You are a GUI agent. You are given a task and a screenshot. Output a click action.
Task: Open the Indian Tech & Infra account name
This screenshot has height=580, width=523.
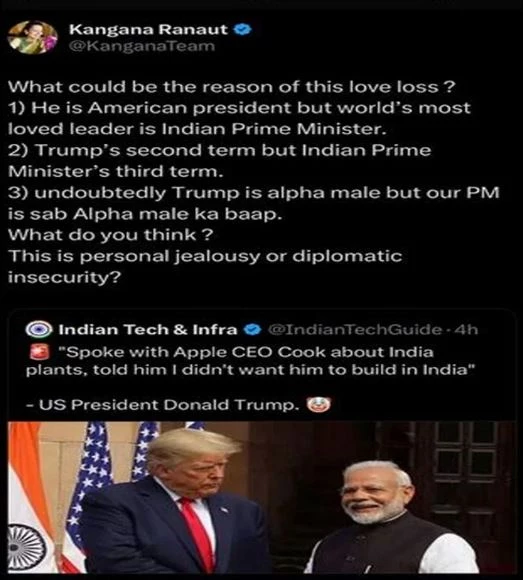tap(148, 329)
